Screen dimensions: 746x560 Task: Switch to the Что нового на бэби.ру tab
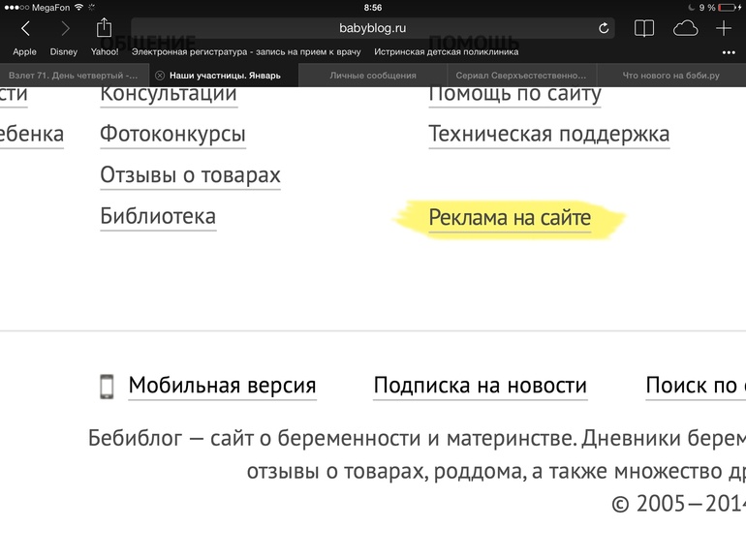(x=670, y=76)
